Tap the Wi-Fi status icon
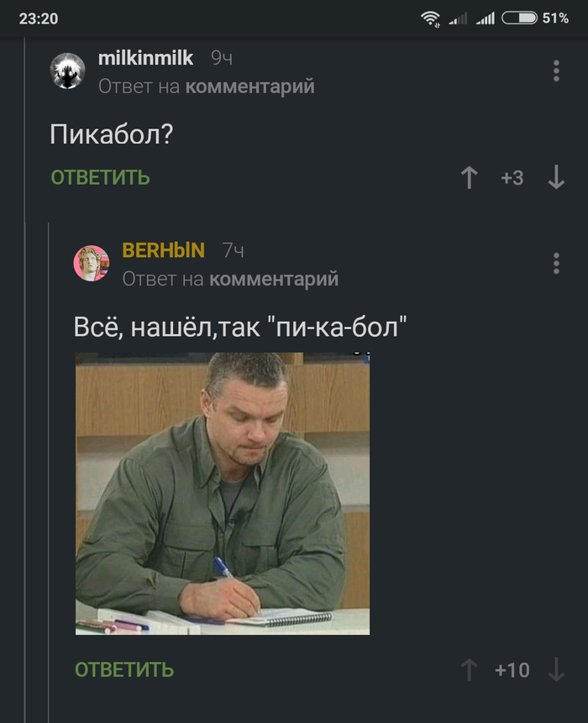The width and height of the screenshot is (588, 723). click(430, 18)
